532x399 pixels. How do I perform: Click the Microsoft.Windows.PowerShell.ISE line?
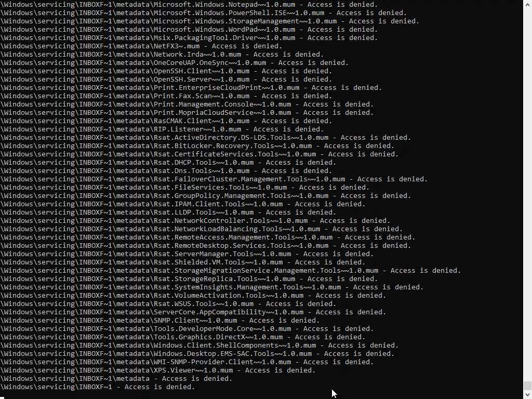click(204, 12)
